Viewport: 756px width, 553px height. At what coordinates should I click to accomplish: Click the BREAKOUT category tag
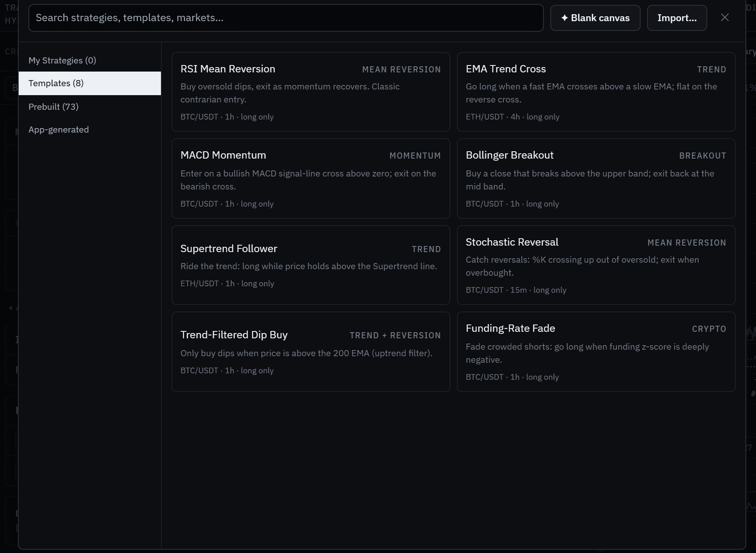coord(703,156)
